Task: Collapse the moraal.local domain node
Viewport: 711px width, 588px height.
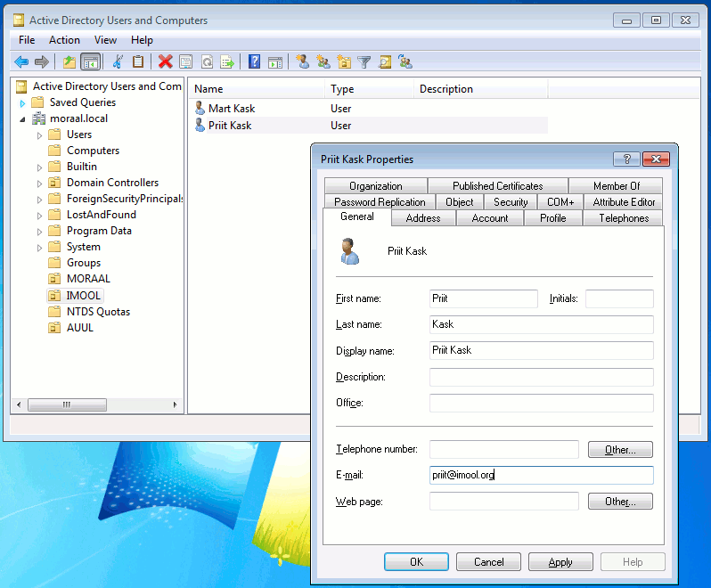Action: (22, 119)
